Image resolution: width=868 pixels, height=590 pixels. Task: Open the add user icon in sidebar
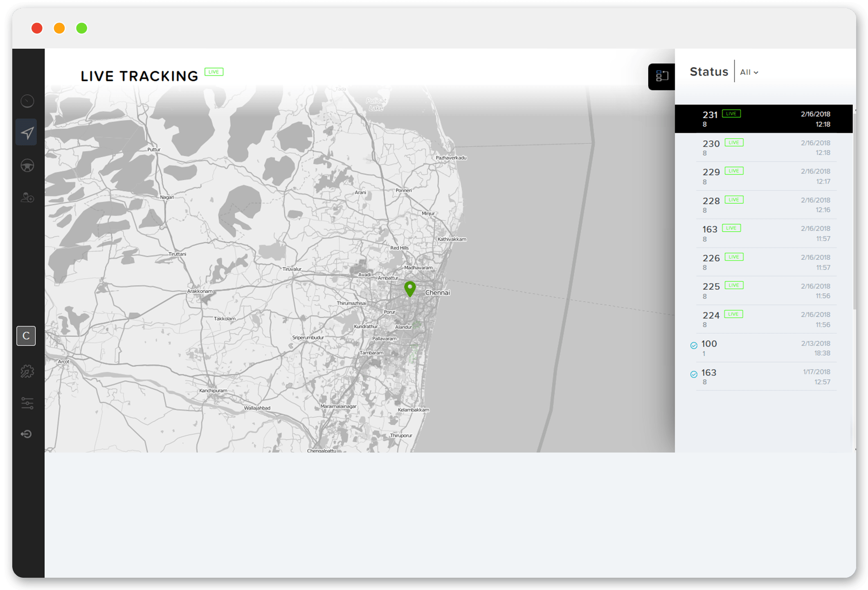[27, 198]
